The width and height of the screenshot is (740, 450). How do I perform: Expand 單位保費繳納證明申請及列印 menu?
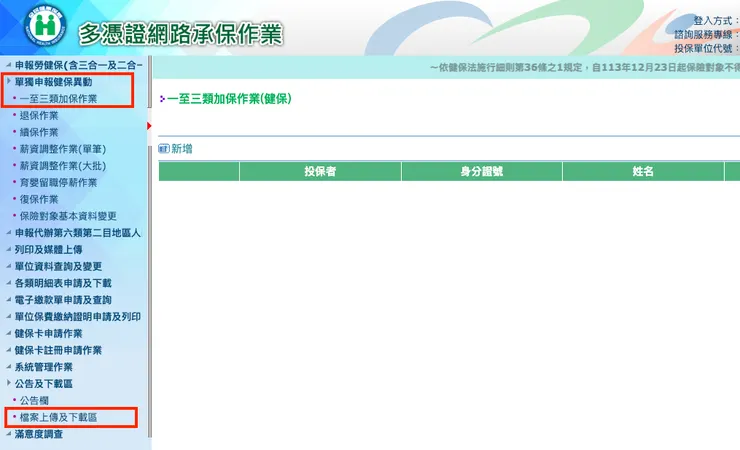click(77, 317)
